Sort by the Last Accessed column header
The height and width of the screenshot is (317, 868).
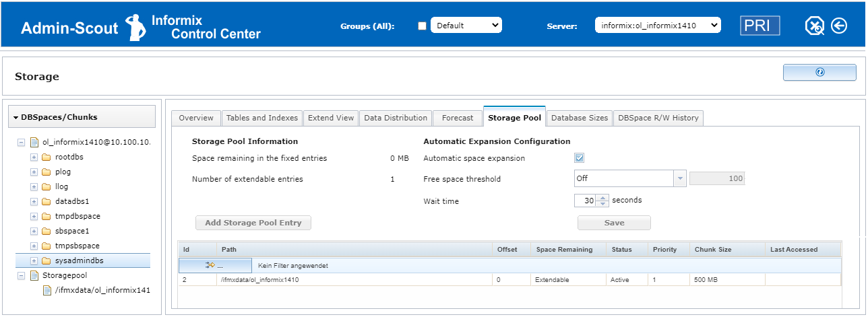[803, 249]
